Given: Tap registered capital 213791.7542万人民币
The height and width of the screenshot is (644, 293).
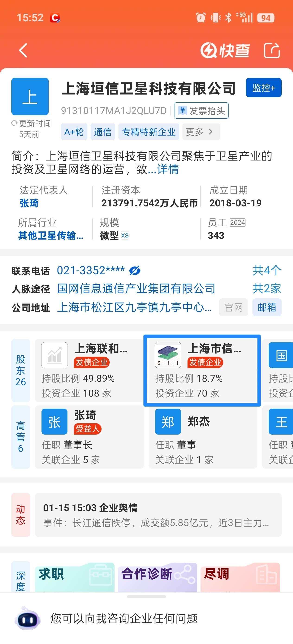Looking at the screenshot, I should click(x=150, y=203).
